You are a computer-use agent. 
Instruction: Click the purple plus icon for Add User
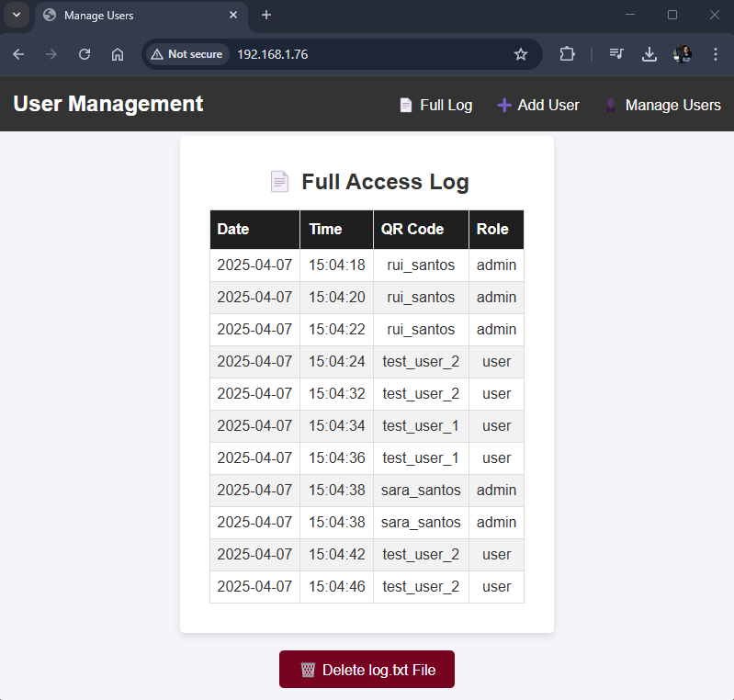pos(503,105)
